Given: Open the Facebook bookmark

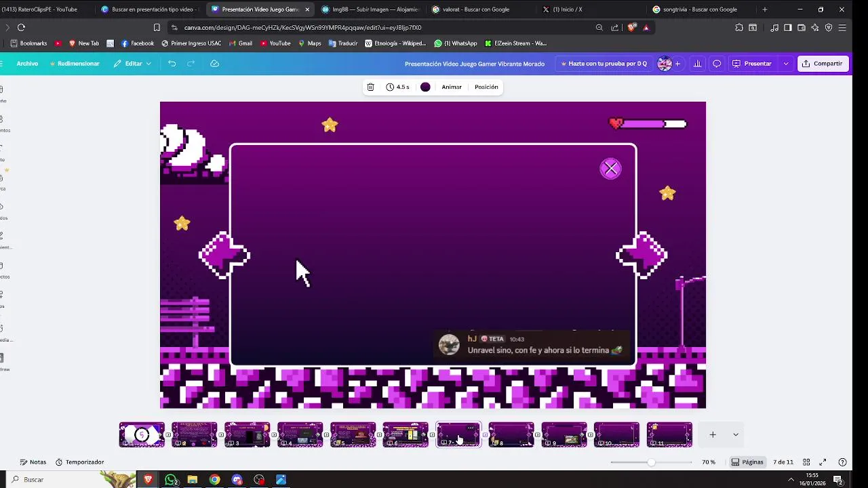Looking at the screenshot, I should (137, 43).
